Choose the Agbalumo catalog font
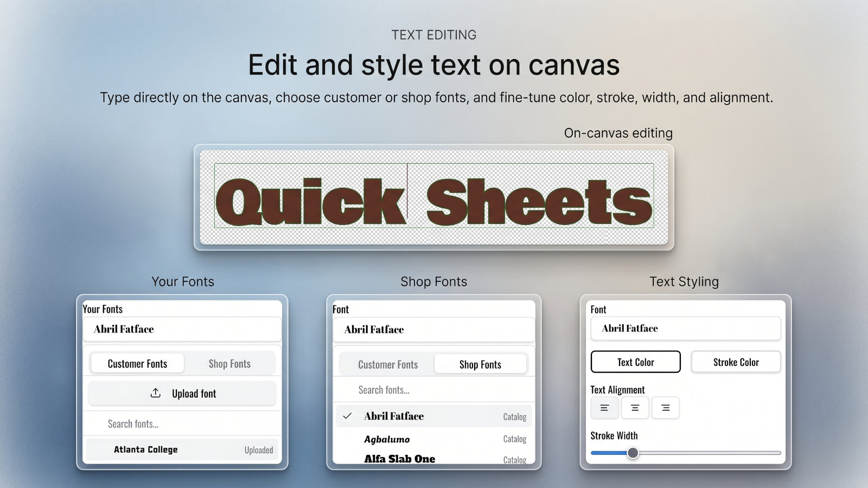This screenshot has height=488, width=868. coord(434,439)
